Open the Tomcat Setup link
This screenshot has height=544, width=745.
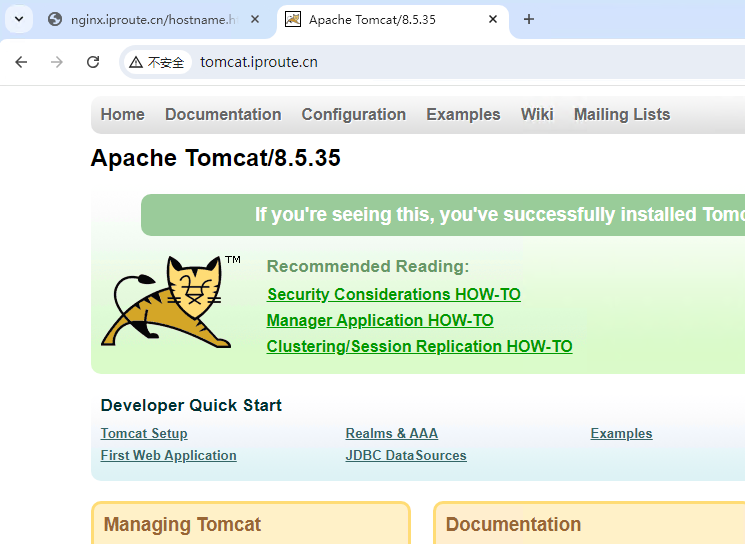144,433
